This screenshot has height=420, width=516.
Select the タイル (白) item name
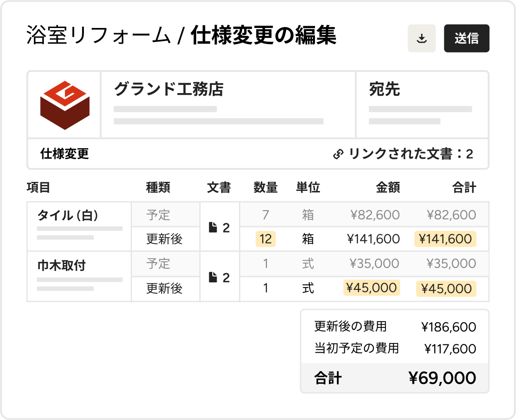[68, 215]
